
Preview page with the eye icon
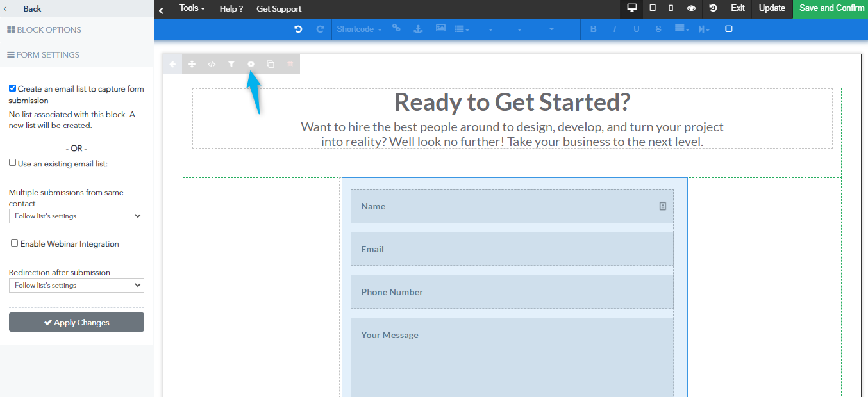691,8
